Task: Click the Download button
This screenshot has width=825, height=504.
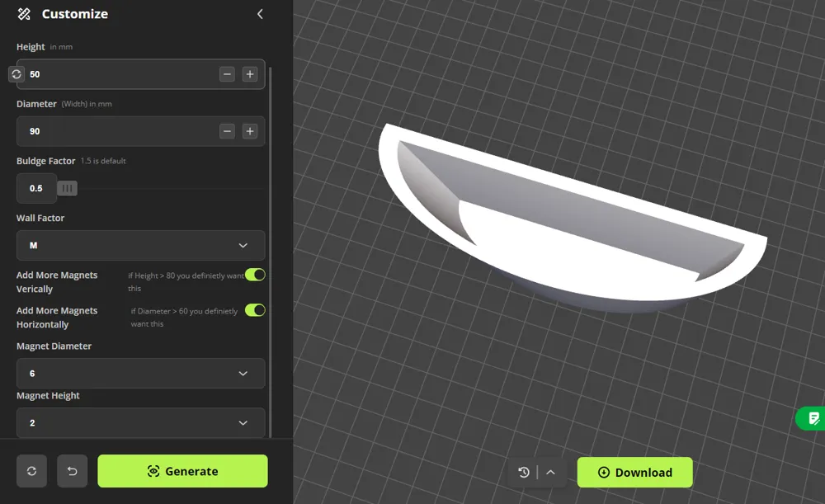Action: [635, 473]
